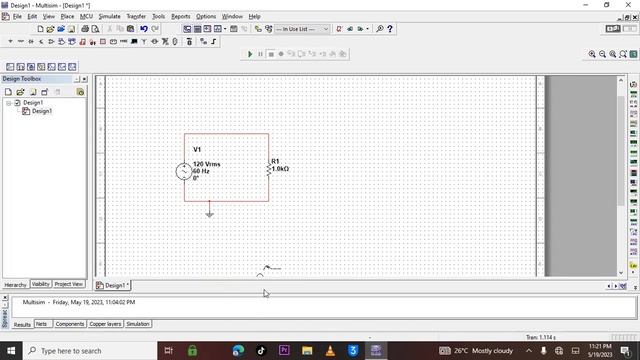
Task: Open the In Use List dropdown
Action: (326, 29)
